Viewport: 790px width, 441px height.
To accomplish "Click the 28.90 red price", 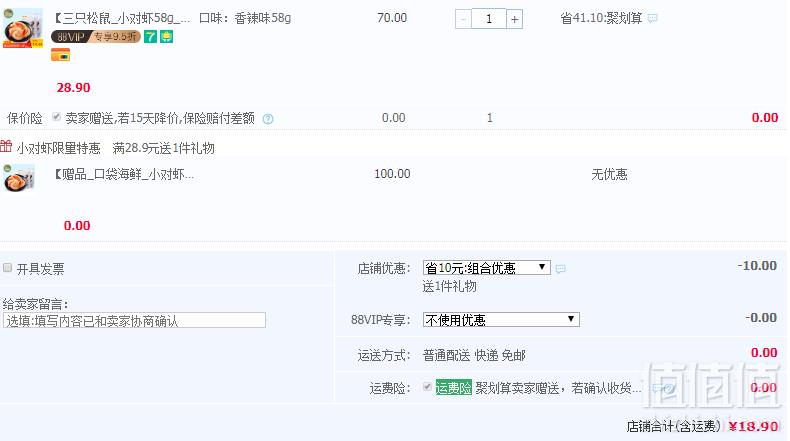I will coord(74,88).
